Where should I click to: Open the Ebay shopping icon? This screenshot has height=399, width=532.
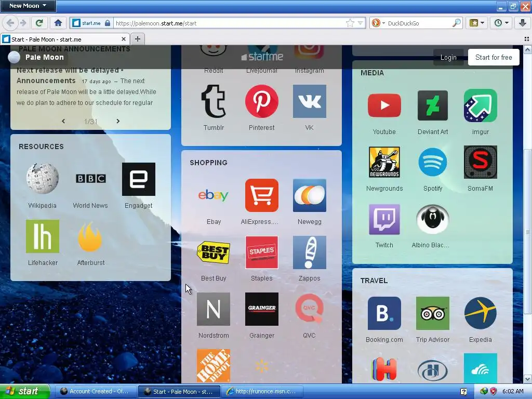click(x=214, y=195)
